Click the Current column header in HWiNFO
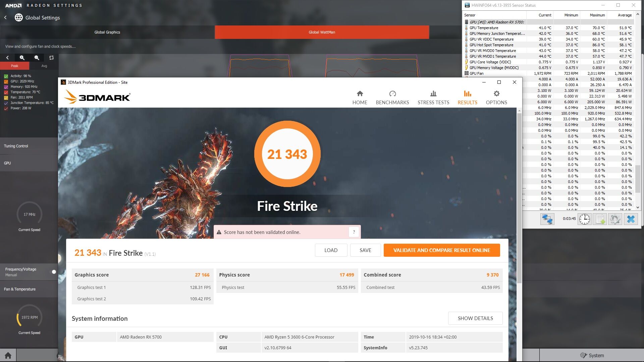The height and width of the screenshot is (362, 644). (540, 15)
